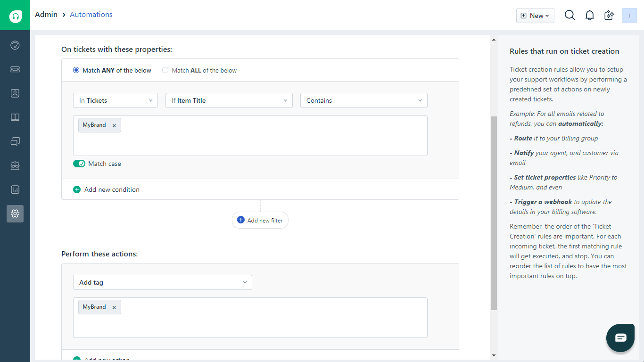The image size is (644, 362).
Task: Click the Freshdesk headset logo
Action: click(x=15, y=16)
